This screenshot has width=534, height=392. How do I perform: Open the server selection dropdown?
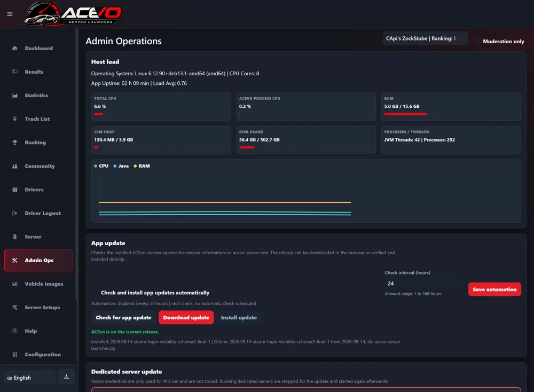[x=425, y=38]
